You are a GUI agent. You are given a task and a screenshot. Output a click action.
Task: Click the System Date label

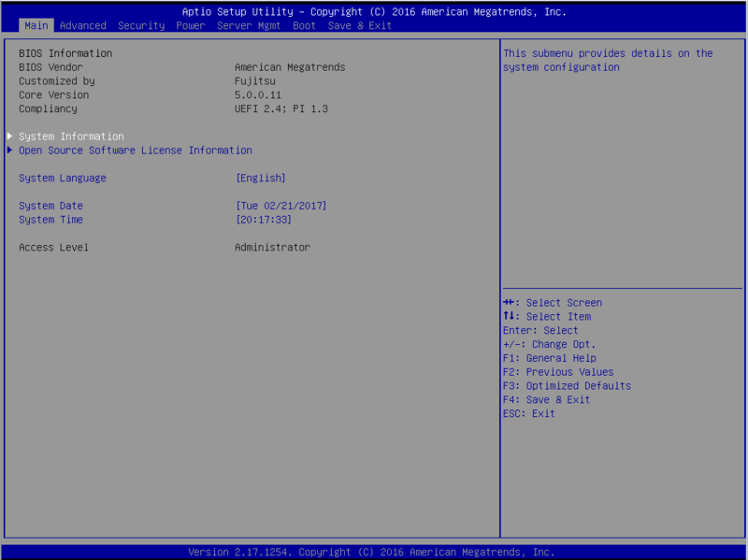pyautogui.click(x=50, y=206)
